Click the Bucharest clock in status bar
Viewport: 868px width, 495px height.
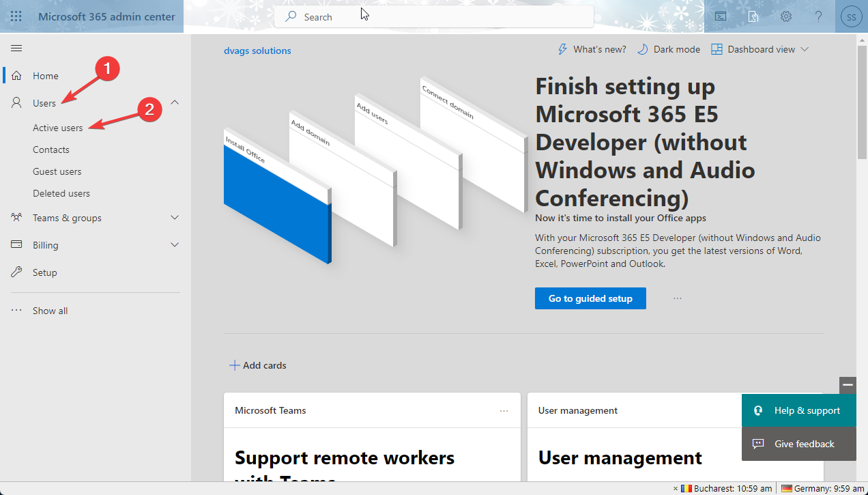[x=727, y=488]
